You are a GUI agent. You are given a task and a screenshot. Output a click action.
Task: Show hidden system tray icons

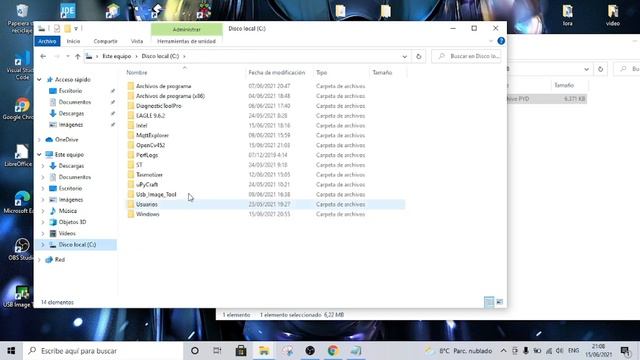coord(503,351)
